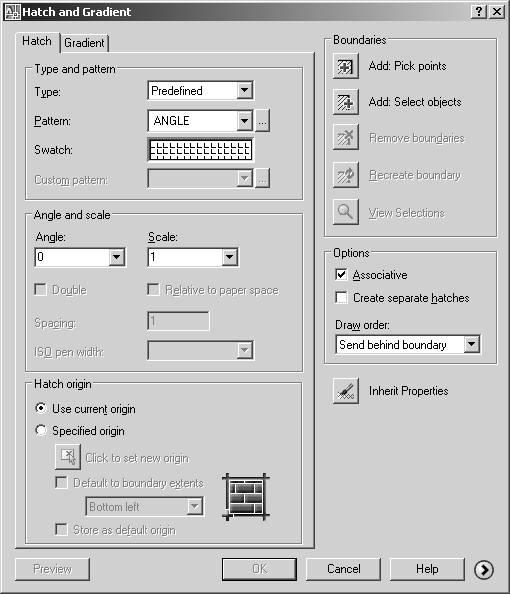Expand dialog with the round arrow button
Image resolution: width=510 pixels, height=594 pixels.
coord(484,569)
